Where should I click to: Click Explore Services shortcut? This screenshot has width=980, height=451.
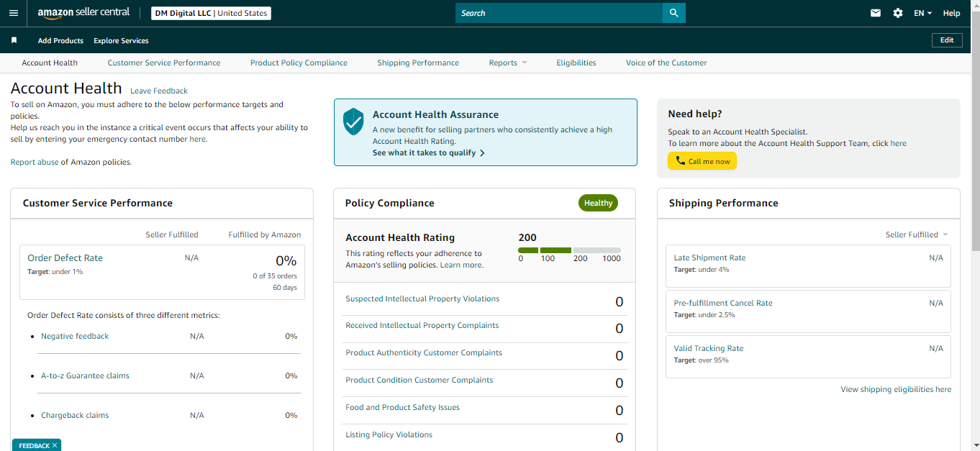tap(121, 40)
